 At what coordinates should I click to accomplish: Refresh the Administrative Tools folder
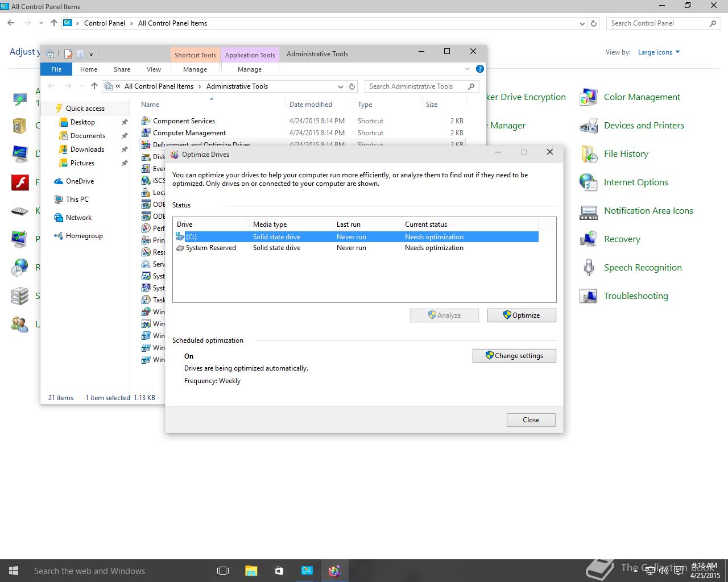352,87
